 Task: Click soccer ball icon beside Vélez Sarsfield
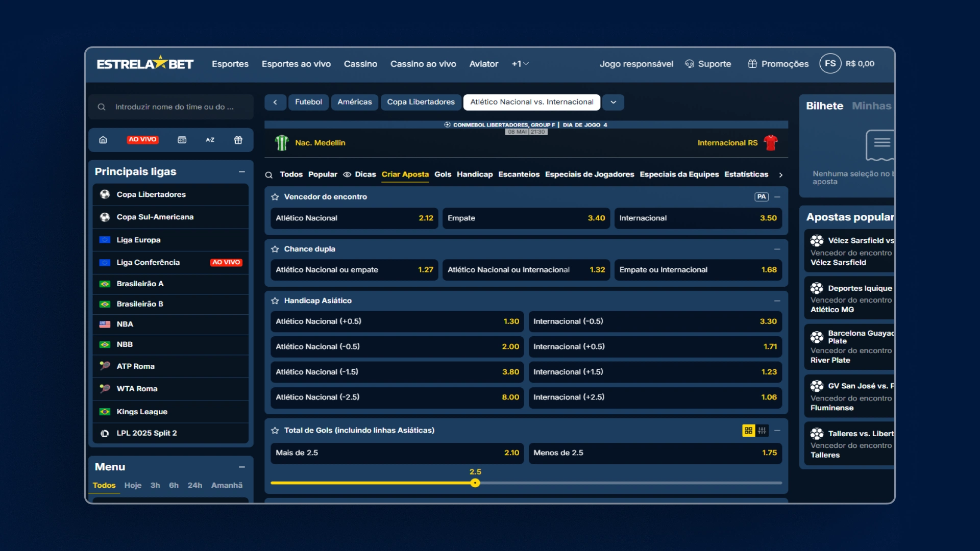click(817, 240)
